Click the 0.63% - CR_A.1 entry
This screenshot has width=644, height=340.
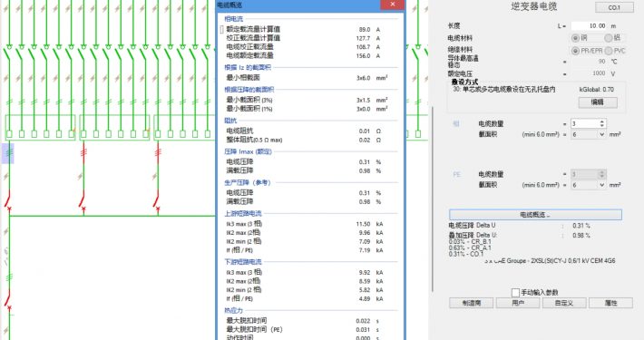(x=470, y=248)
